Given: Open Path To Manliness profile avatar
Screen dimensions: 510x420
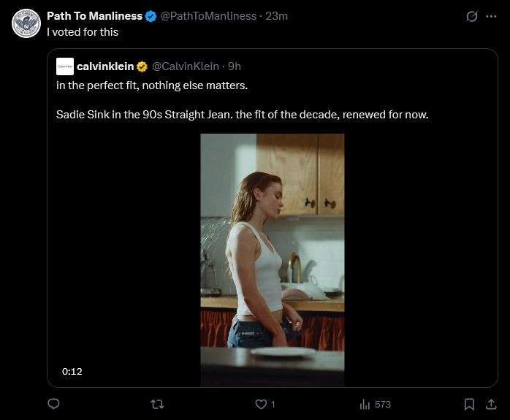Looking at the screenshot, I should pos(26,23).
